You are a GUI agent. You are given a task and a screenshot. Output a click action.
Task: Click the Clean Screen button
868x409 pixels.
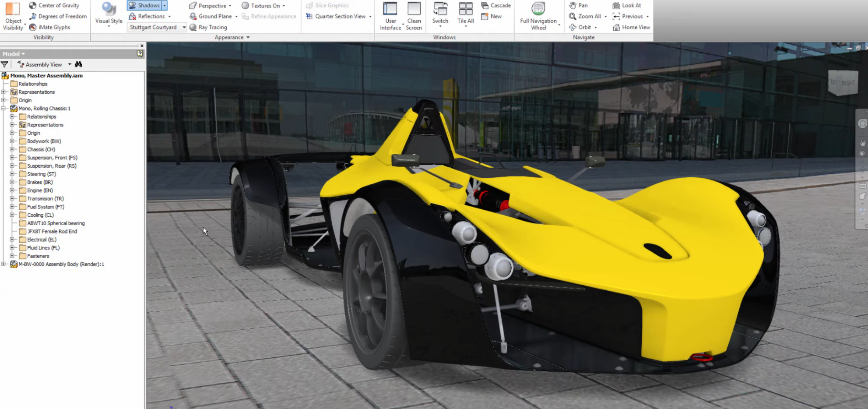click(414, 16)
